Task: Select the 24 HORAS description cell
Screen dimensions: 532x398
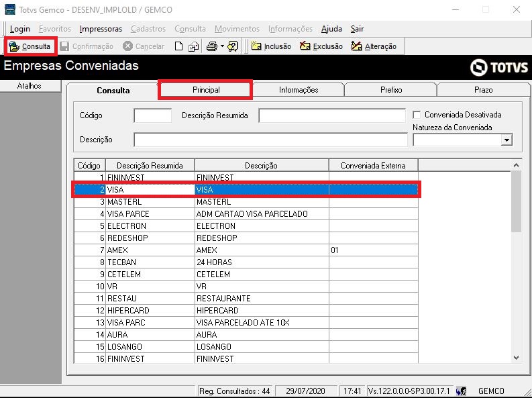Action: coord(262,262)
